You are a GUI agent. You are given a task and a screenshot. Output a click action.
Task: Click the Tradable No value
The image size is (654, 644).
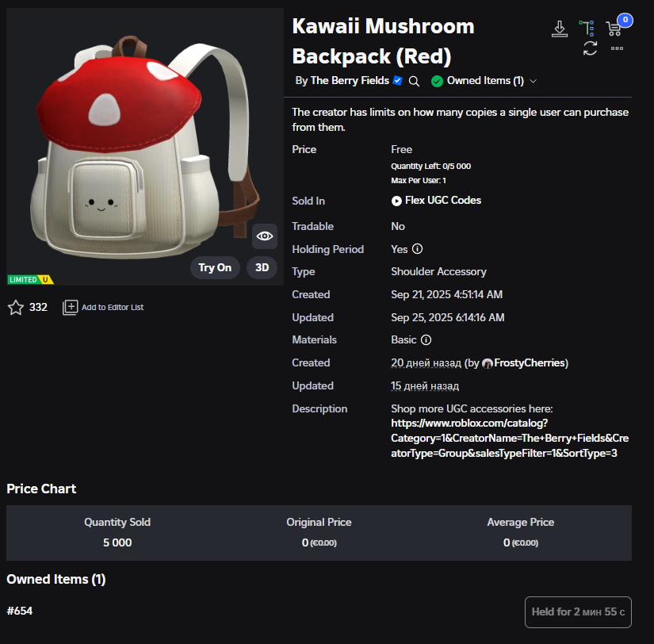point(398,226)
